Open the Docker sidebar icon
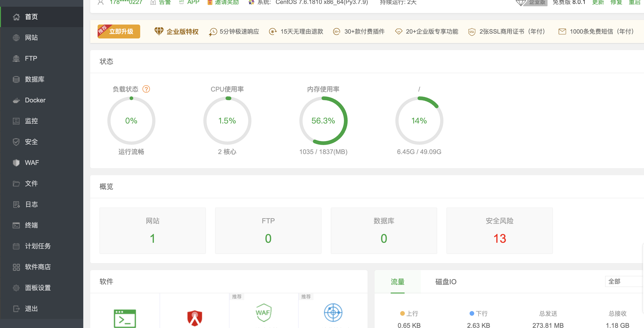This screenshot has height=328, width=644. (16, 100)
